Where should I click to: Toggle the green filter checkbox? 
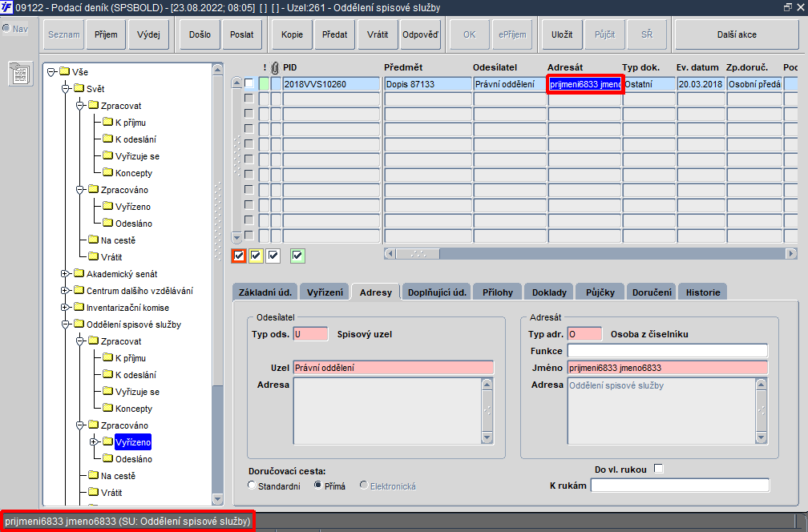(297, 256)
